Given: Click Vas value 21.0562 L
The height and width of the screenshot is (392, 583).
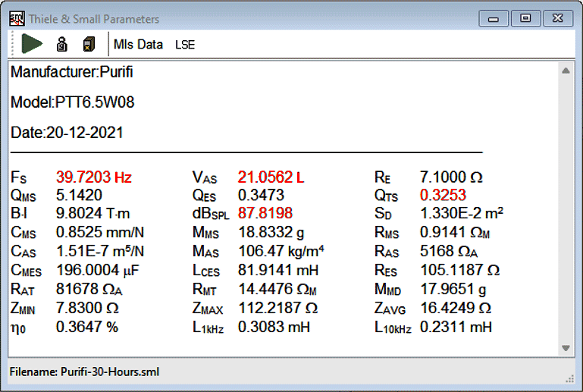Looking at the screenshot, I should 271,177.
